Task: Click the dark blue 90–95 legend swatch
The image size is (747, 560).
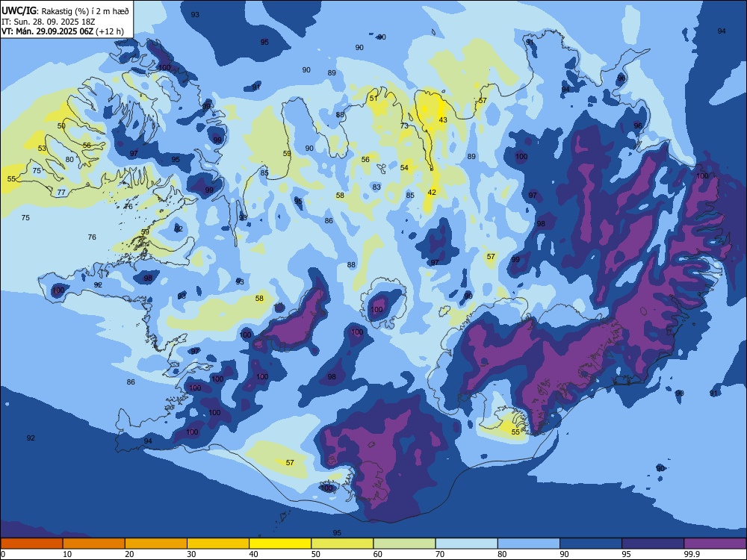Action: (x=591, y=544)
